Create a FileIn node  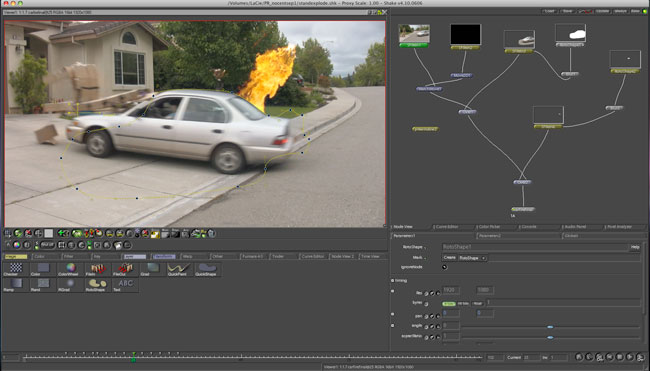pos(98,269)
